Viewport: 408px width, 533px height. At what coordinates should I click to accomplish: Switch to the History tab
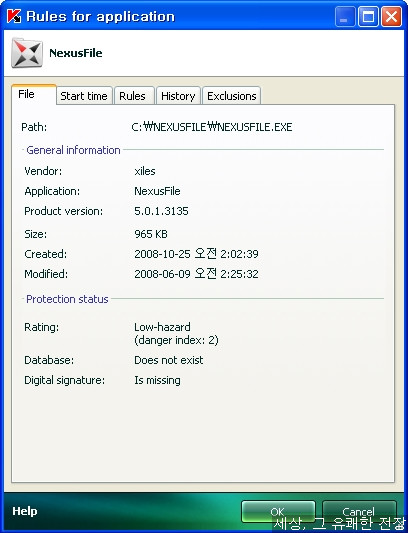click(178, 96)
